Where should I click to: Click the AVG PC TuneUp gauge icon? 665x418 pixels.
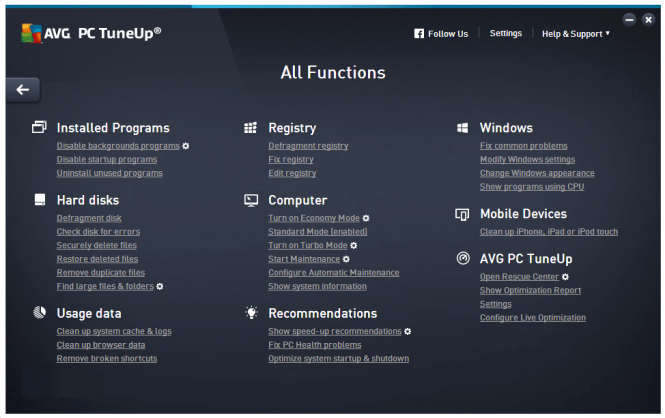(x=463, y=258)
